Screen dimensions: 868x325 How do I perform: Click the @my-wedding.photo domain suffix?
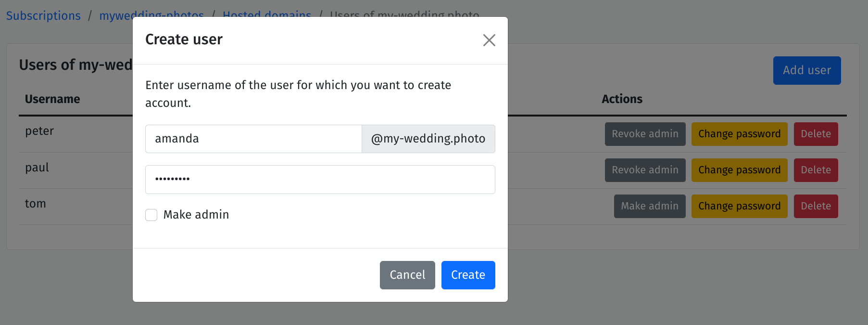(x=428, y=139)
